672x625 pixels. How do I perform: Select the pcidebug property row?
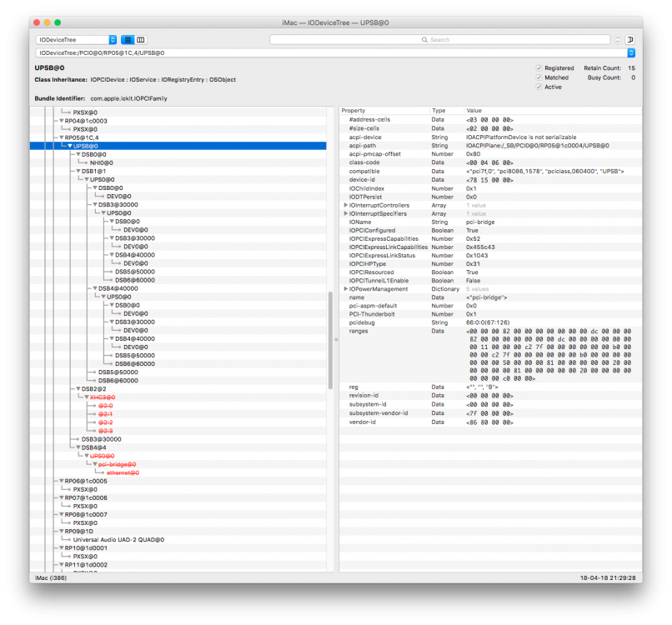click(x=490, y=322)
